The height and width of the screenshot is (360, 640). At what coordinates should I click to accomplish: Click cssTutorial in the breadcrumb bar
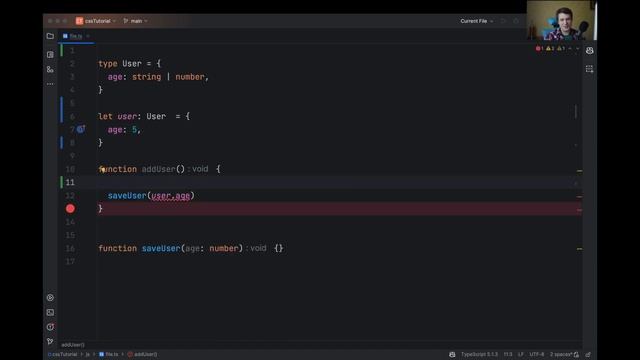pos(64,354)
